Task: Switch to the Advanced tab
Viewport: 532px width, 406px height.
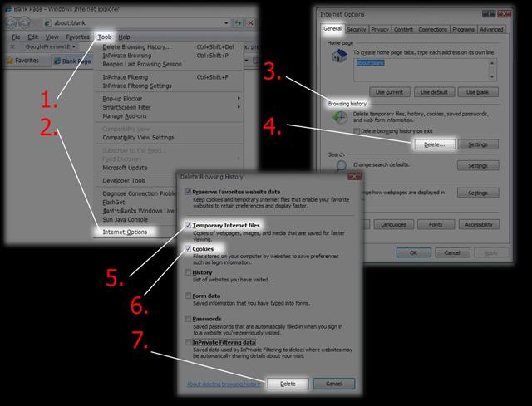Action: coord(491,30)
